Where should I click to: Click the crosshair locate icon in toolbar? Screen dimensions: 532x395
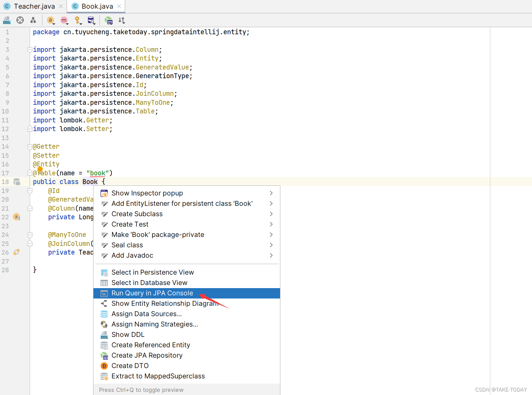coord(20,20)
